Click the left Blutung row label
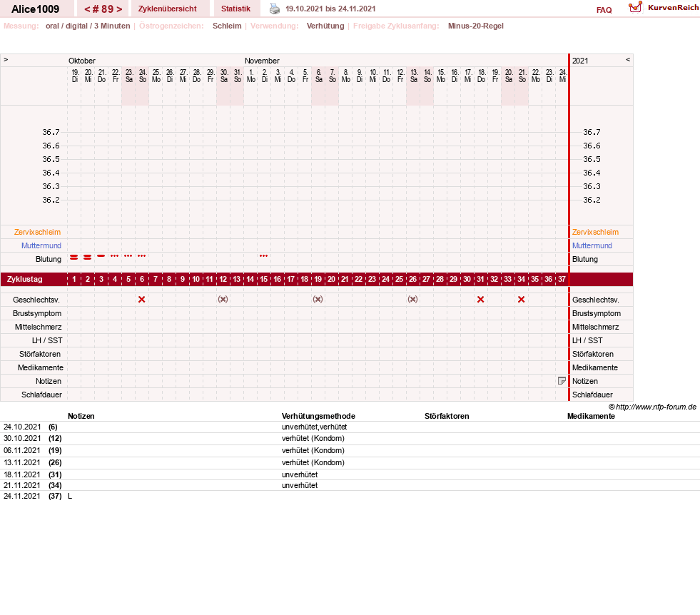700x615 pixels. tap(49, 259)
